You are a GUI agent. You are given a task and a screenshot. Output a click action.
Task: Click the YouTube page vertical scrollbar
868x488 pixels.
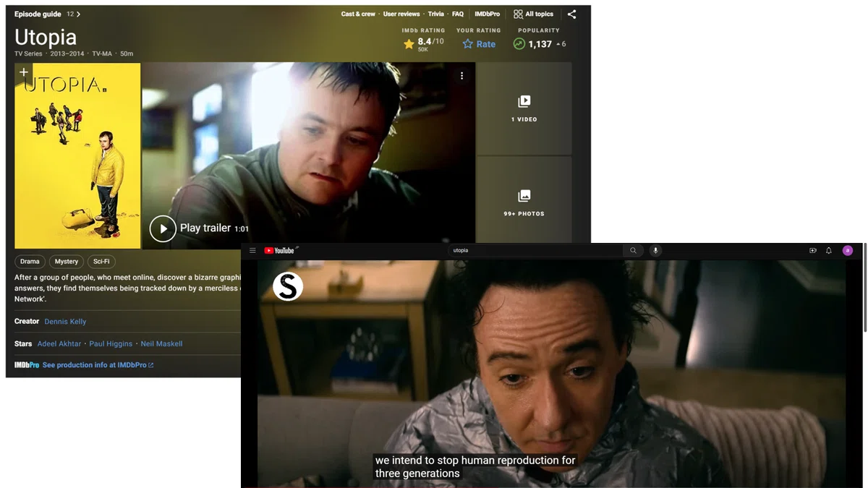click(865, 289)
